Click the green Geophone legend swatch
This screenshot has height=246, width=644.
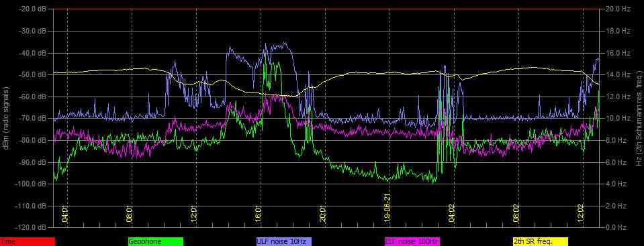click(156, 242)
